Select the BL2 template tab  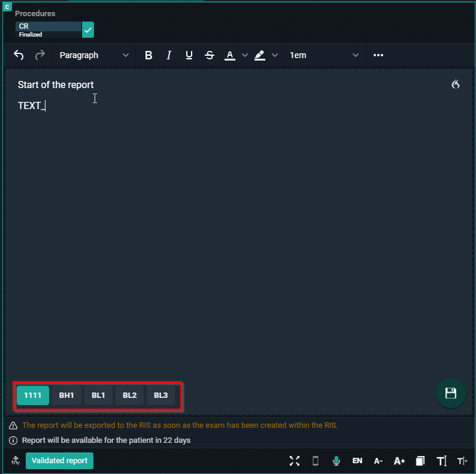point(130,395)
